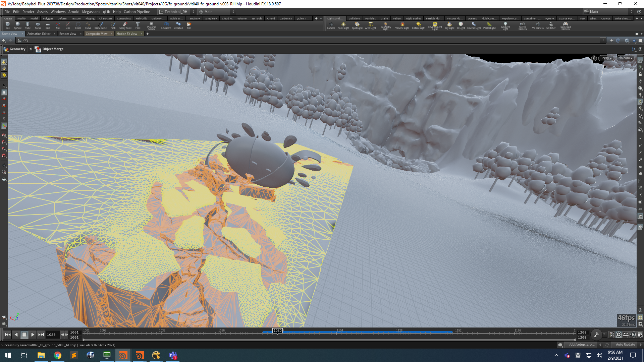Expand the obj path history dropdown
Image resolution: width=644 pixels, height=362 pixels.
[603, 40]
